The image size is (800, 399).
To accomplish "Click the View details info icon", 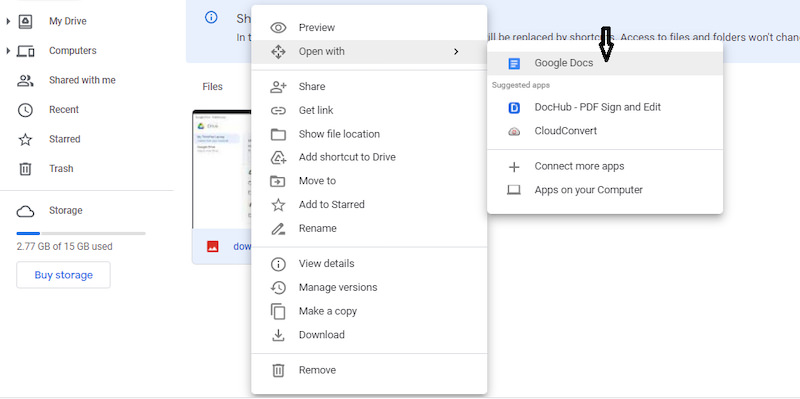I will (x=278, y=264).
